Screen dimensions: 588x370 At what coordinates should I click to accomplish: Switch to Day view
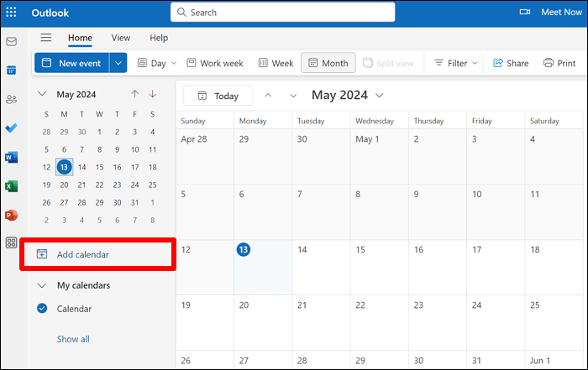152,63
